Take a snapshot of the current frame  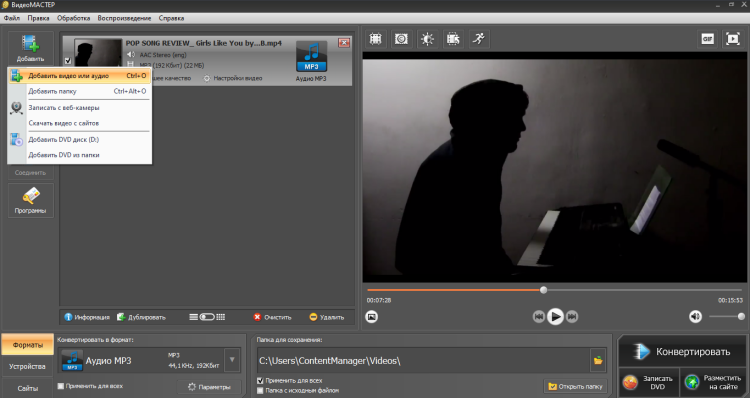pyautogui.click(x=372, y=317)
